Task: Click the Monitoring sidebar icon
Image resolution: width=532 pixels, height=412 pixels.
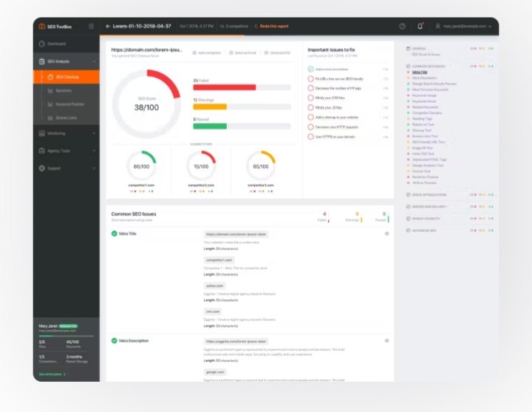Action: tap(41, 133)
